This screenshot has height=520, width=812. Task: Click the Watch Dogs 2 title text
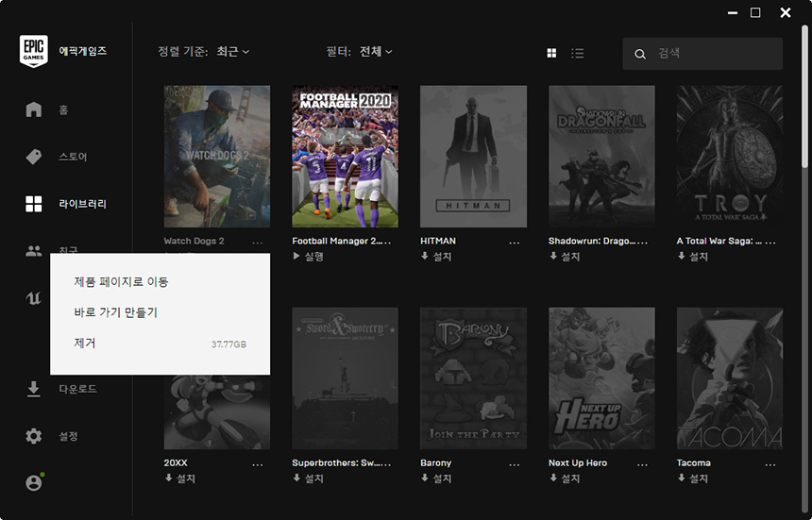pyautogui.click(x=195, y=241)
